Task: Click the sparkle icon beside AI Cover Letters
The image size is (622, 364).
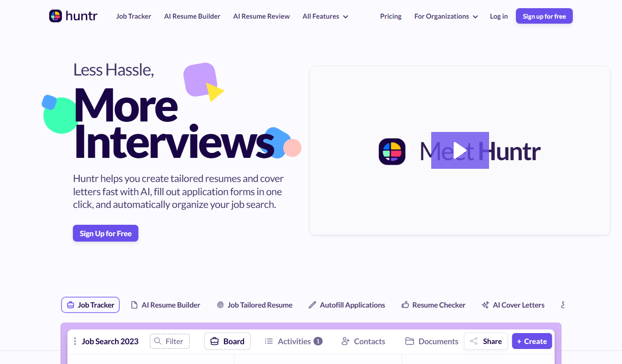Action: pyautogui.click(x=485, y=305)
